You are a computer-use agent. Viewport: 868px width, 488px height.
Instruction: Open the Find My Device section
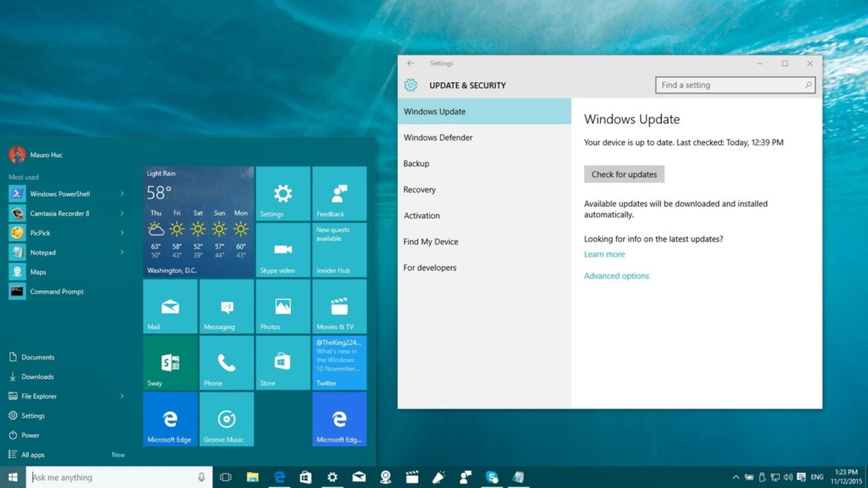pyautogui.click(x=484, y=242)
